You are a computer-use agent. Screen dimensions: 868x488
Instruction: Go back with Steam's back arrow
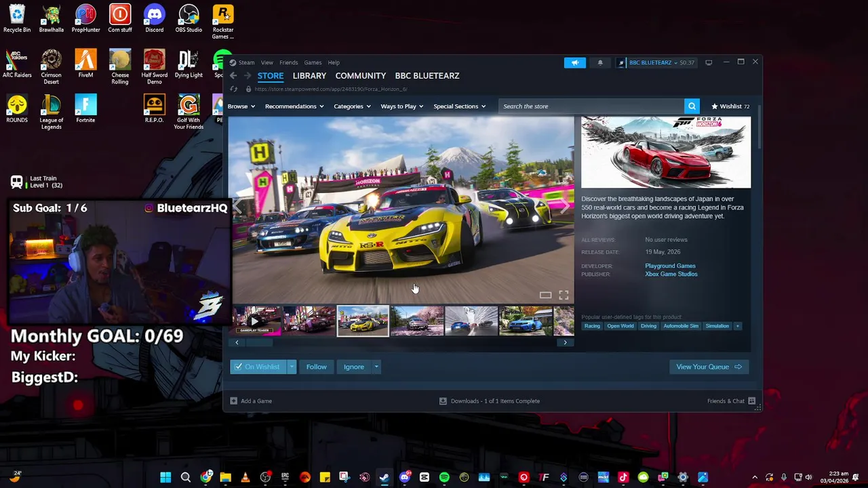pyautogui.click(x=233, y=76)
